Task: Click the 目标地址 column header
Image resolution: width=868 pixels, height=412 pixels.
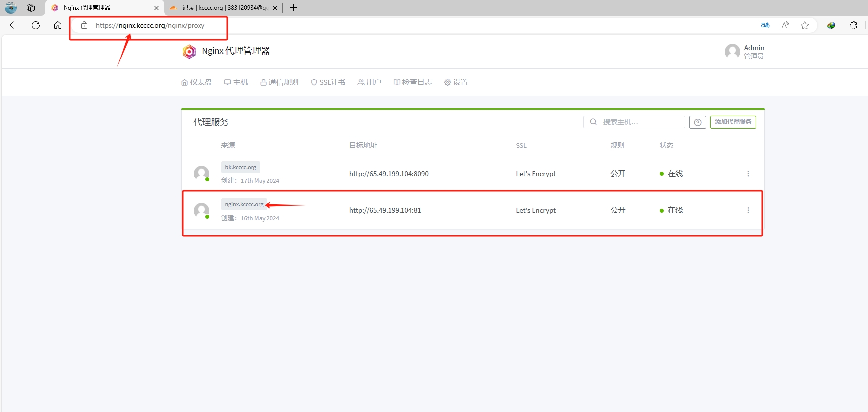Action: click(363, 145)
